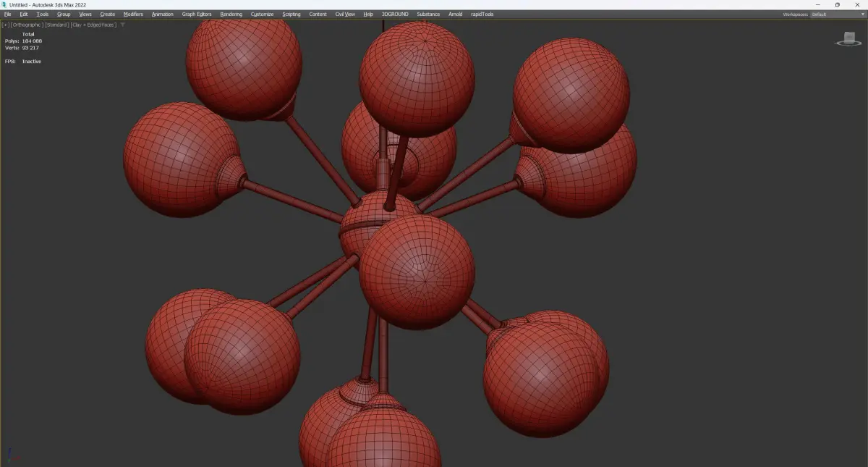Click the viewport filter funnel icon

tap(122, 25)
